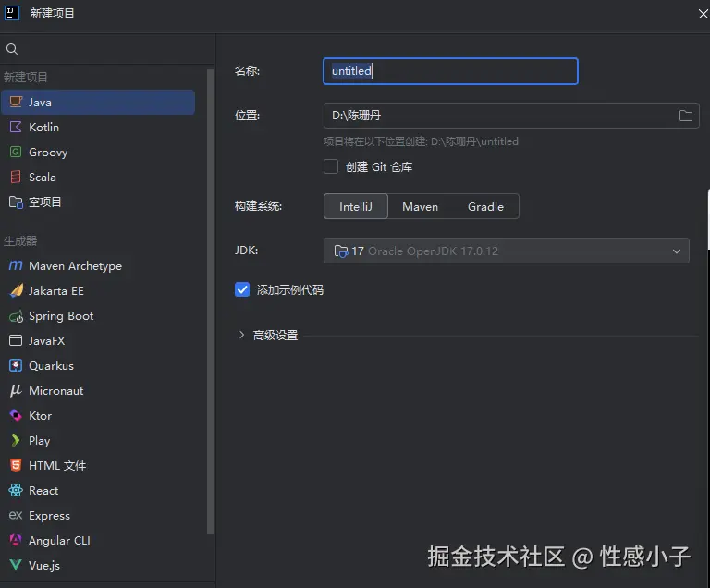Enable the 创建 Git 仓库 checkbox
The height and width of the screenshot is (588, 710).
(x=331, y=166)
